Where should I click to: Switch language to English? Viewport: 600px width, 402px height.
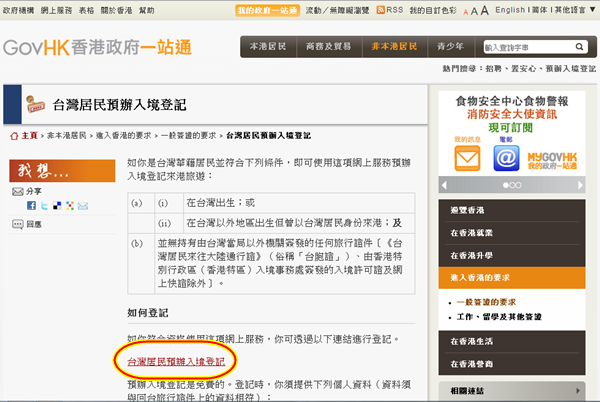(x=510, y=10)
